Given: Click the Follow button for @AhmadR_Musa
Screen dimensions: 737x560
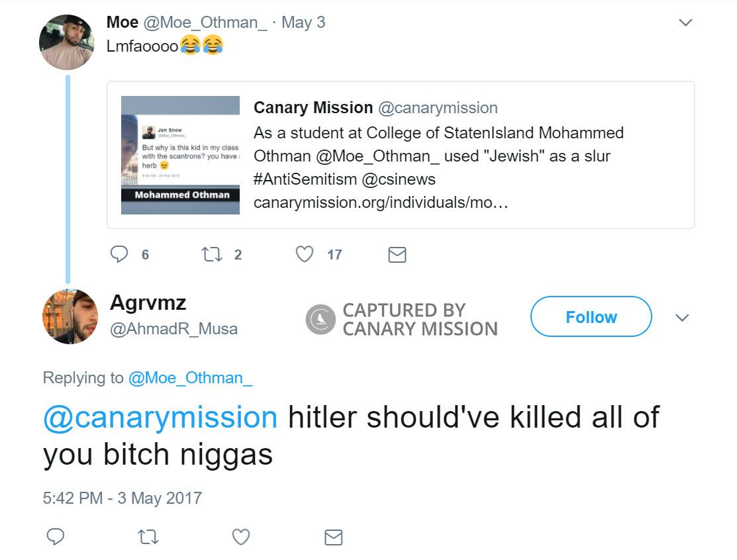Looking at the screenshot, I should tap(590, 317).
